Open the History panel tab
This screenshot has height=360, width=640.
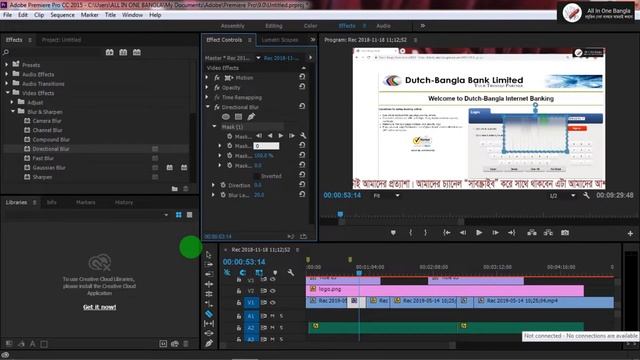(x=124, y=202)
